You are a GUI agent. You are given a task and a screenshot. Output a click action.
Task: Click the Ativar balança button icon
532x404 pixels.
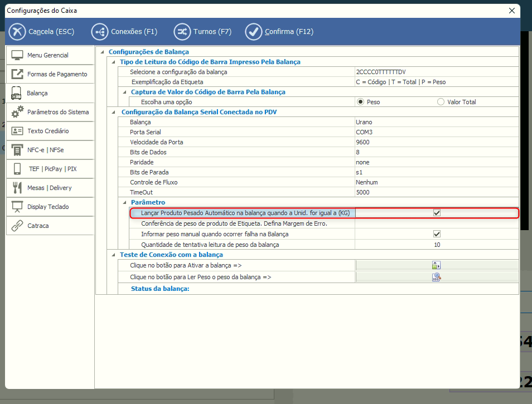coord(436,265)
